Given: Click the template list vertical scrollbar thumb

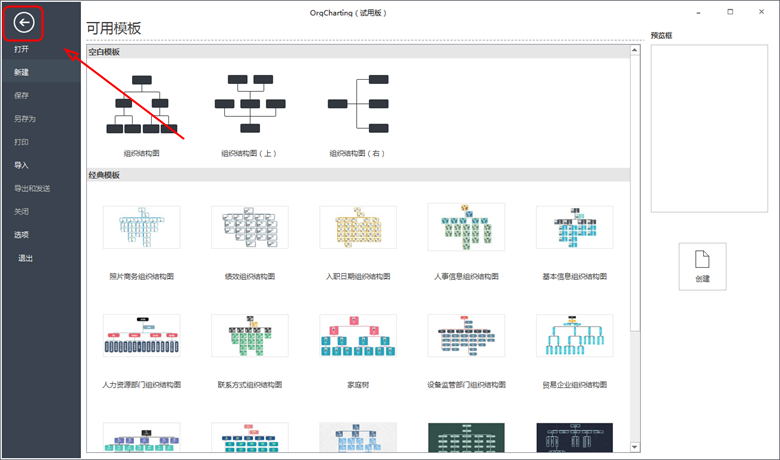Looking at the screenshot, I should click(x=635, y=193).
